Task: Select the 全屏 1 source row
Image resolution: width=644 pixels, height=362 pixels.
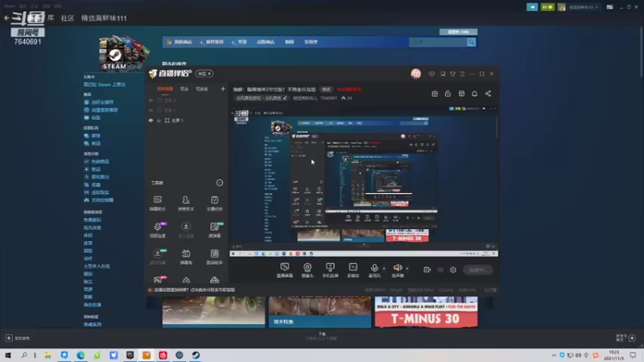Action: point(187,120)
